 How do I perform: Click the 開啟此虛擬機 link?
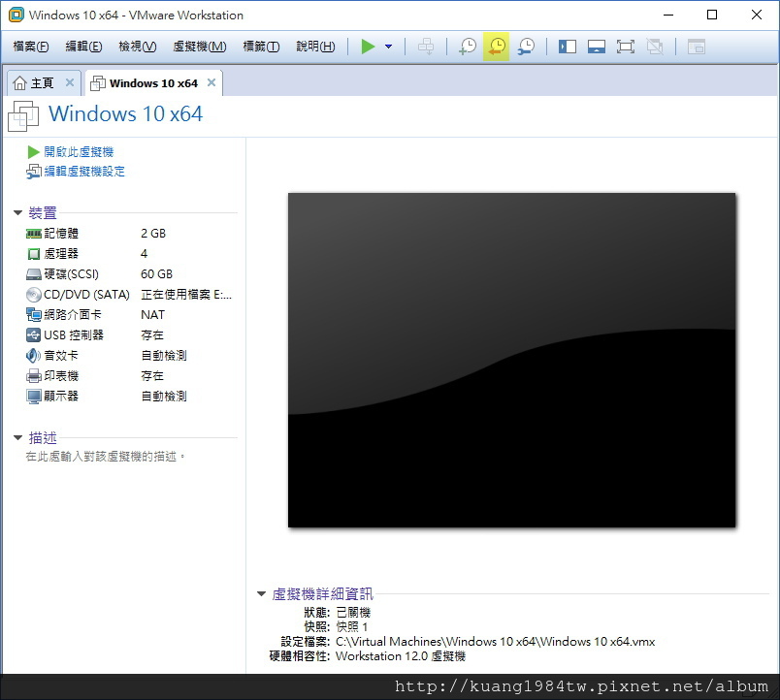pyautogui.click(x=79, y=151)
